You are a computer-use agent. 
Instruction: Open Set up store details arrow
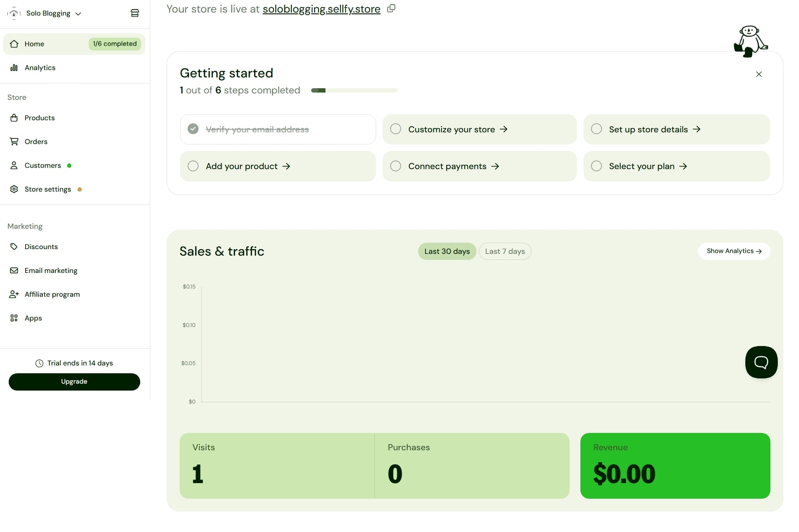(696, 129)
